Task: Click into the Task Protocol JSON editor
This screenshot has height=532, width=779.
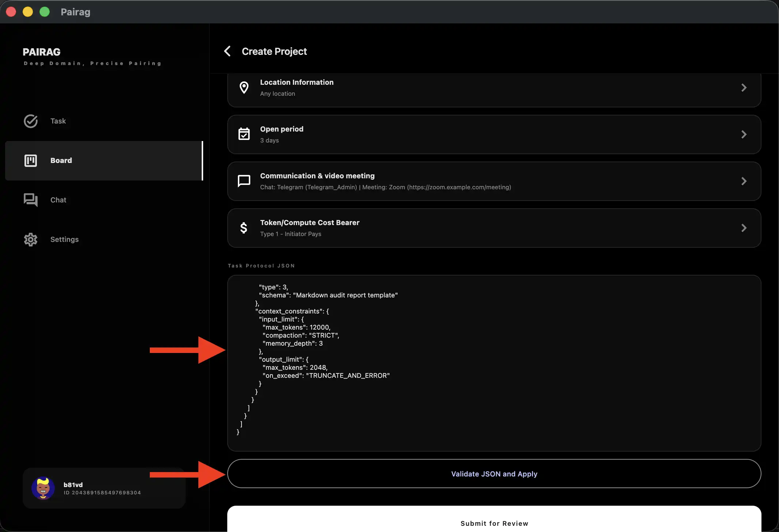Action: pyautogui.click(x=494, y=363)
